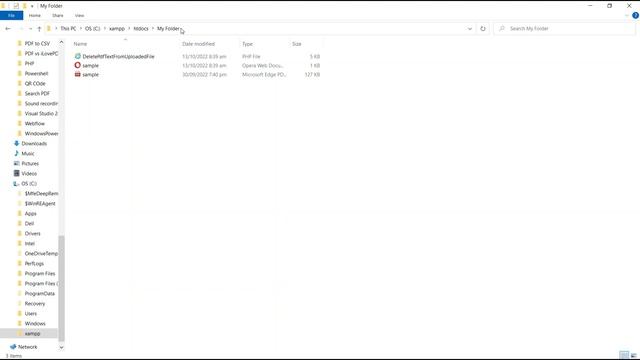Select Intel folder in sidebar
This screenshot has height=360, width=640.
(30, 243)
